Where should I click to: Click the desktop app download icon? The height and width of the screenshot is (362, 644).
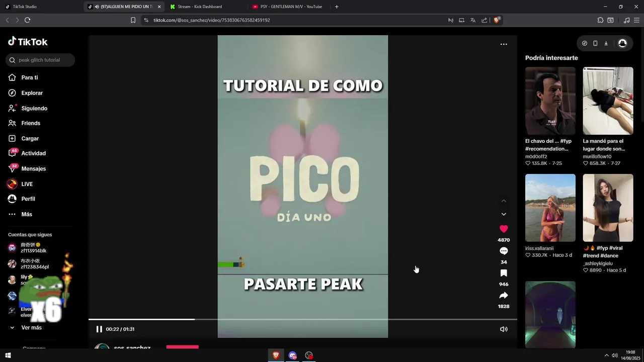pyautogui.click(x=606, y=43)
